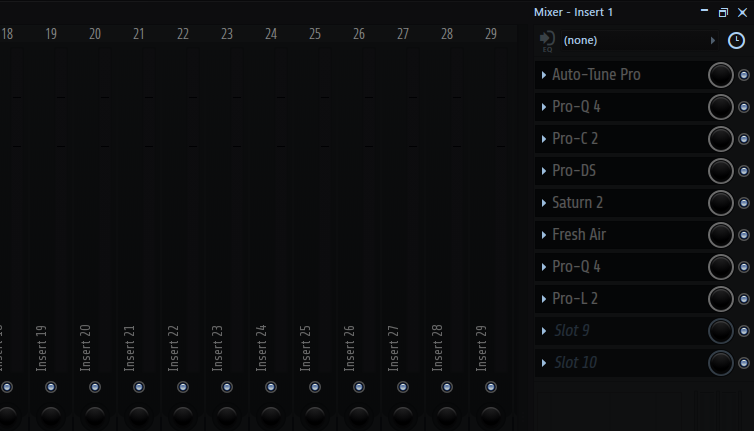Mute mixer track Insert 28
The height and width of the screenshot is (431, 754).
[x=447, y=387]
